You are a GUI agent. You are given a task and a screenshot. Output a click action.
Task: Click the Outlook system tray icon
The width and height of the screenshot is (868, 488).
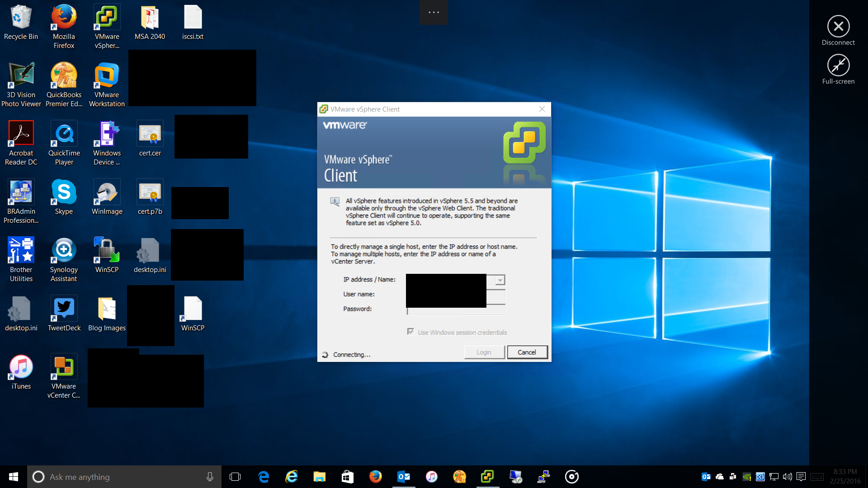[706, 477]
